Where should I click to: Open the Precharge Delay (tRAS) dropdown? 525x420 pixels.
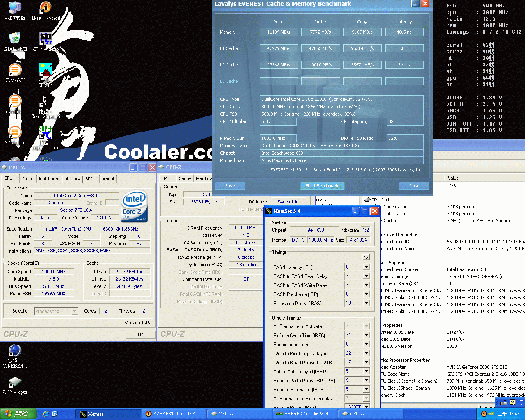tap(366, 303)
